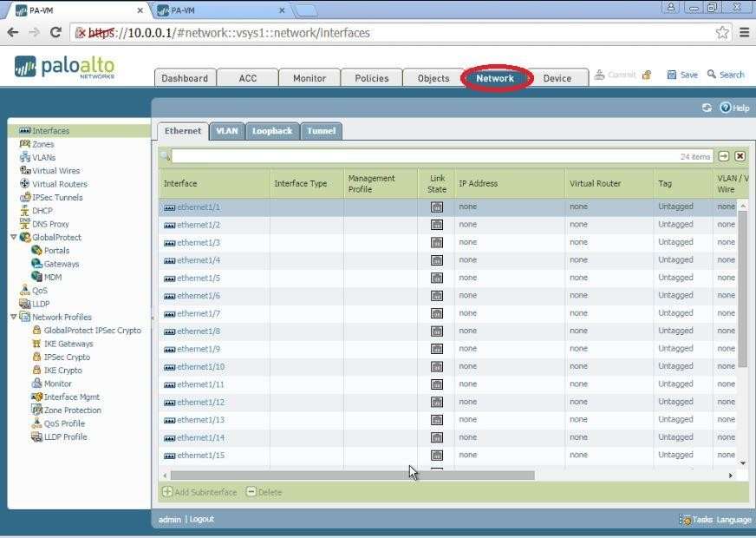Collapse the GlobalProtect tree node
Viewport: 756px width, 538px height.
tap(13, 237)
